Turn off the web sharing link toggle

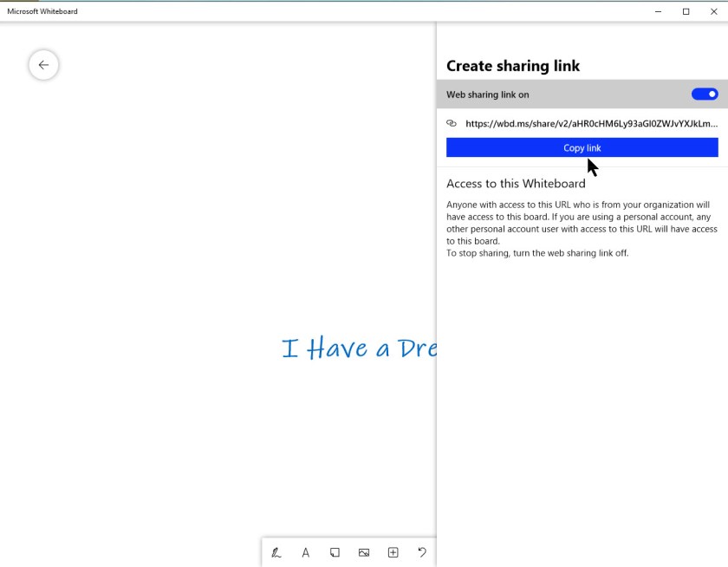tap(705, 94)
